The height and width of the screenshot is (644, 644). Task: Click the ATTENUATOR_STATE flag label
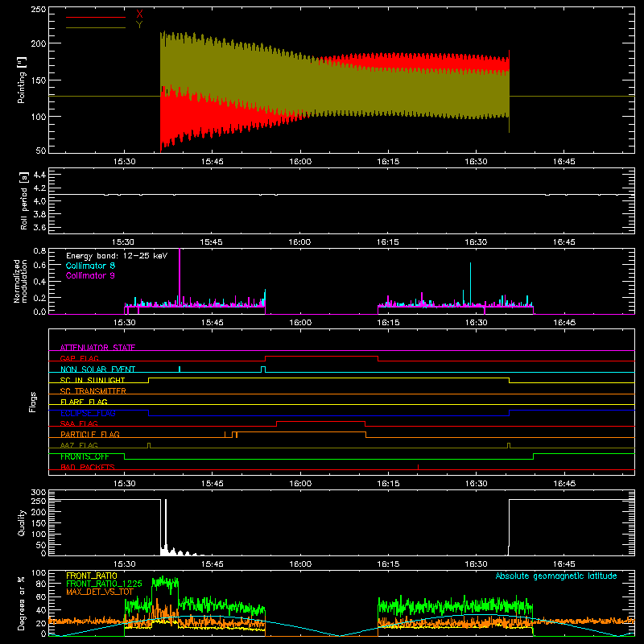click(x=97, y=348)
